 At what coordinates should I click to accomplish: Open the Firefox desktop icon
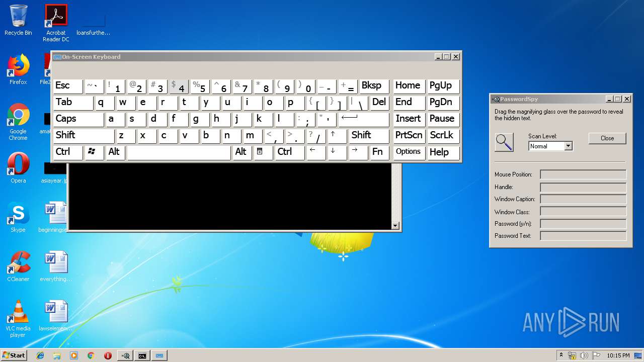tap(18, 69)
